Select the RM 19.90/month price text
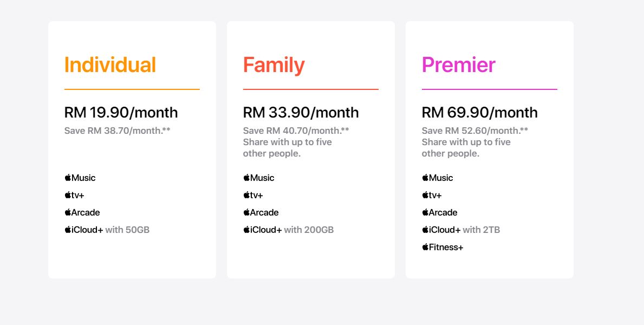 pos(121,113)
